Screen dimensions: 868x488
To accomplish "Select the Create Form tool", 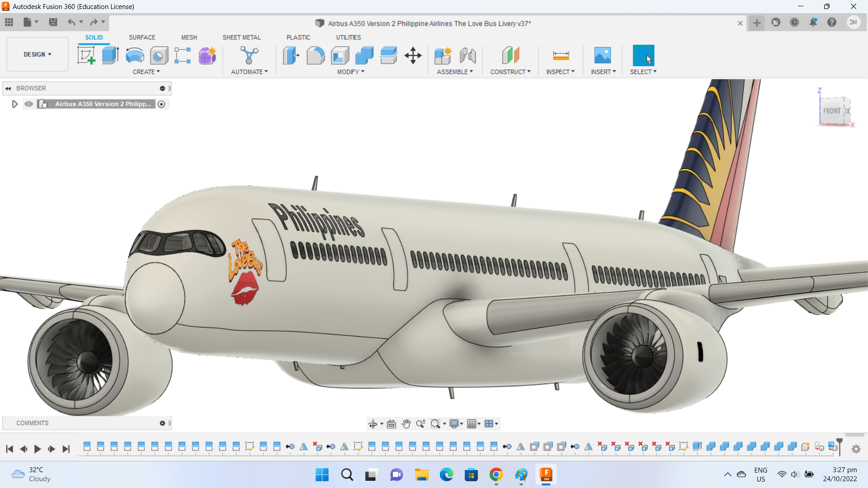I will pos(208,56).
